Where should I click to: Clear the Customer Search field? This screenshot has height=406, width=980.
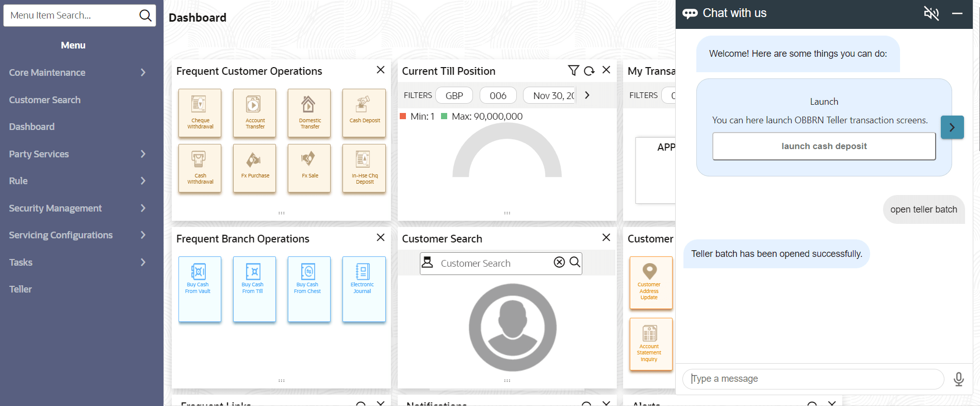(559, 262)
